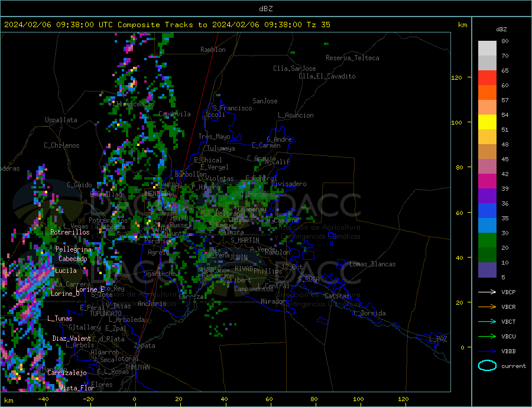Click the 'Campamentos' map label
The width and height of the screenshot is (532, 407).
tap(254, 289)
